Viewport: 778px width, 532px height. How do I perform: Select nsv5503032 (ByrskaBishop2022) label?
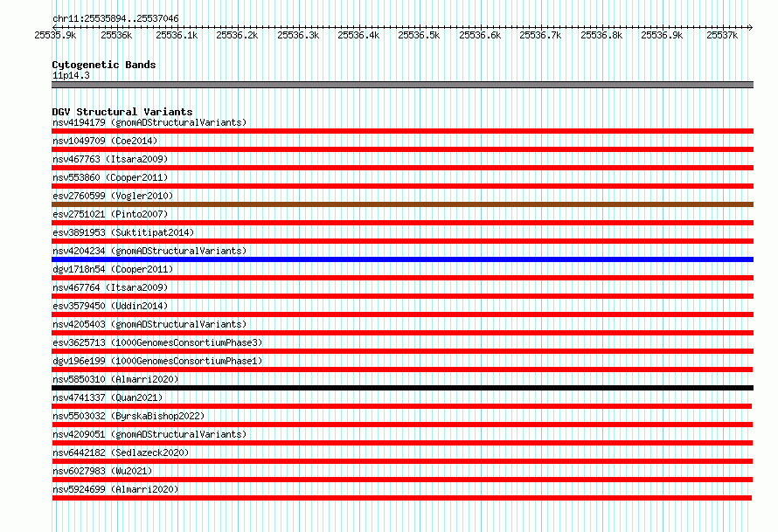(x=129, y=416)
